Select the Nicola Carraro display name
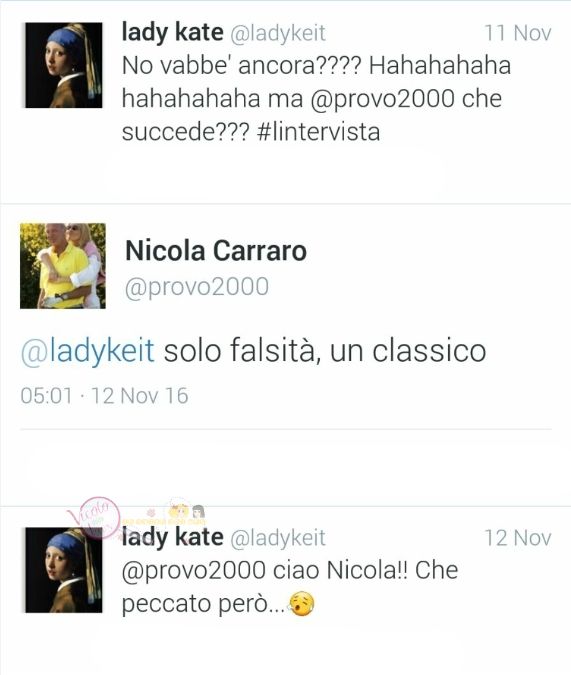The image size is (571, 675). coord(216,251)
